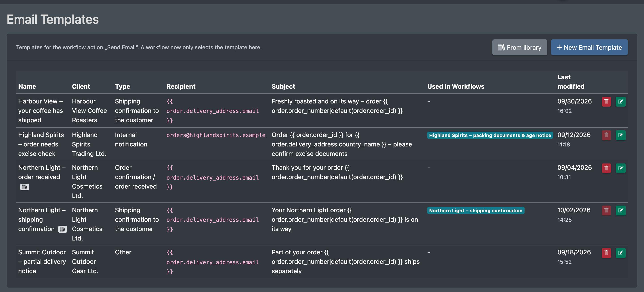This screenshot has height=292, width=644.
Task: Open Northern Light shipping confirmation workflow badge
Action: (x=475, y=211)
